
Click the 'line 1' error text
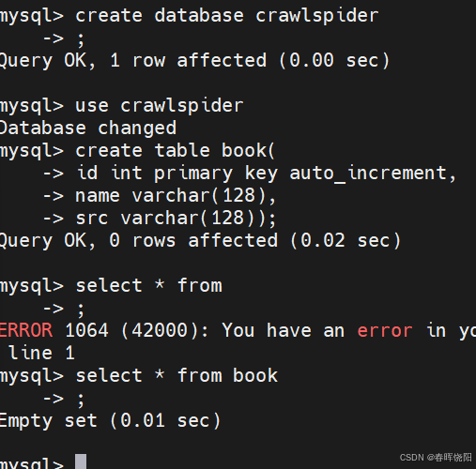pyautogui.click(x=41, y=354)
